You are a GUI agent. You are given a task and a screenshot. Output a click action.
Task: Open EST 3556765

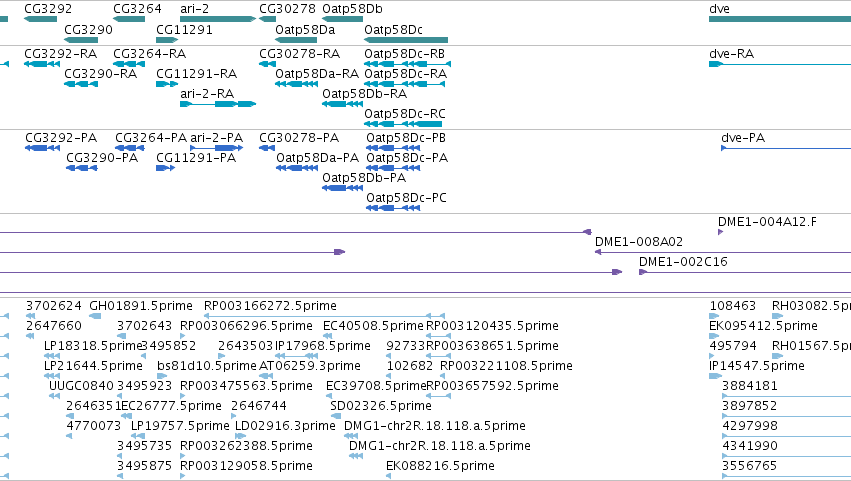pyautogui.click(x=750, y=467)
